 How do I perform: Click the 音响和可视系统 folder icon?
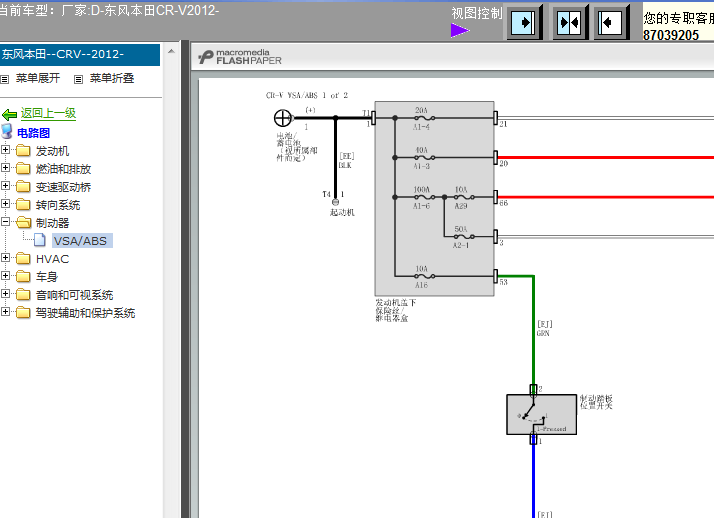[x=23, y=295]
